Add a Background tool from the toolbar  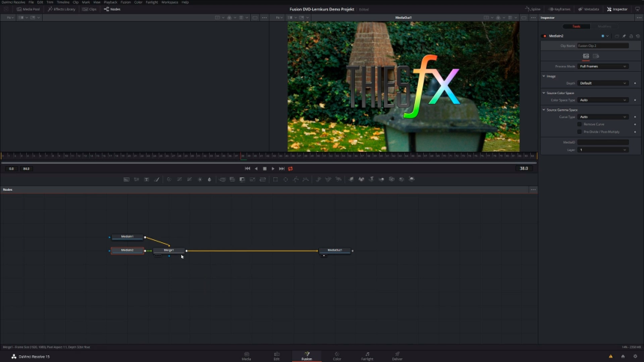pos(127,180)
